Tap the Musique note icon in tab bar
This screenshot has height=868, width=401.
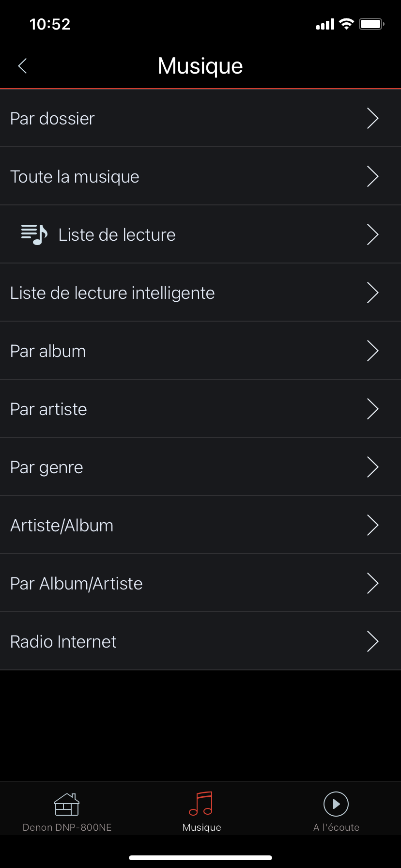[201, 804]
